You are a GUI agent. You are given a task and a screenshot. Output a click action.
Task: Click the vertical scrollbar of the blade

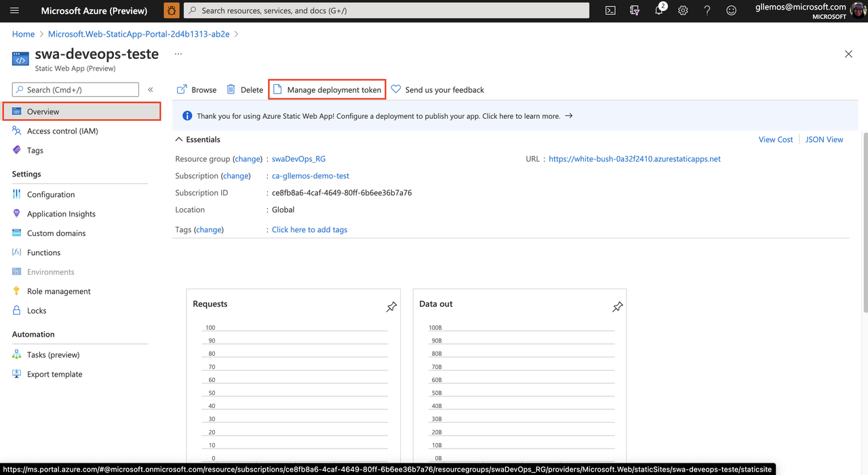pos(865,224)
